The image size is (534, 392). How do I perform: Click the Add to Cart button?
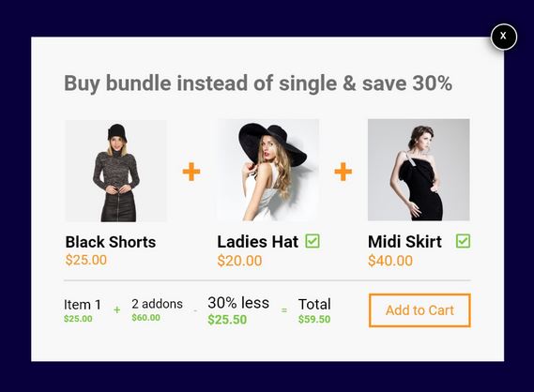[x=420, y=310]
